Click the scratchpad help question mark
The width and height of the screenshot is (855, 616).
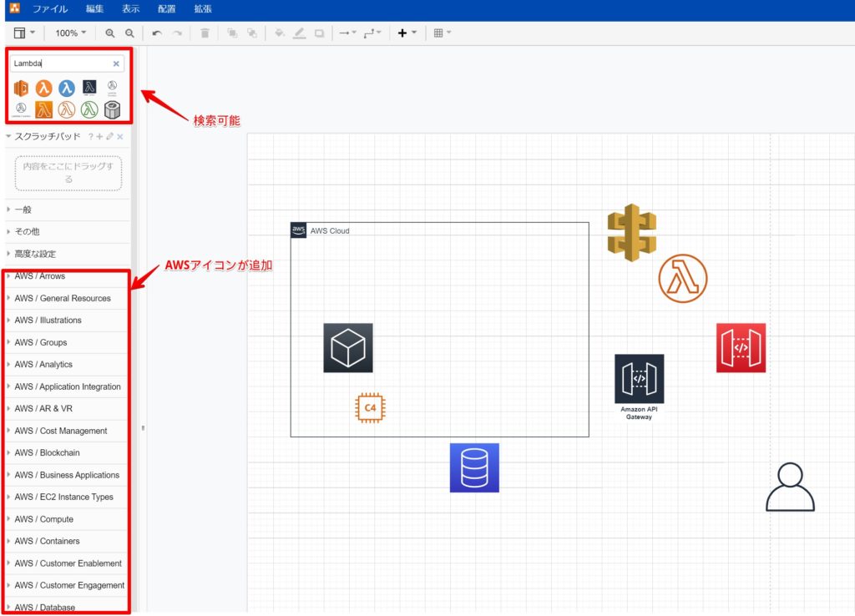(90, 137)
